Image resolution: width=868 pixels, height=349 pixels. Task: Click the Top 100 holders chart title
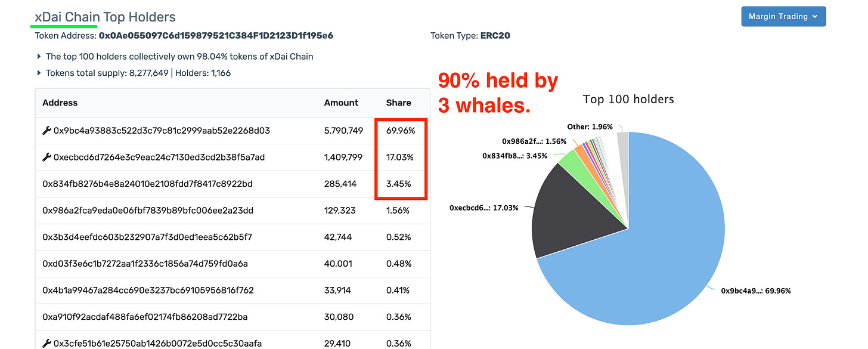click(628, 100)
